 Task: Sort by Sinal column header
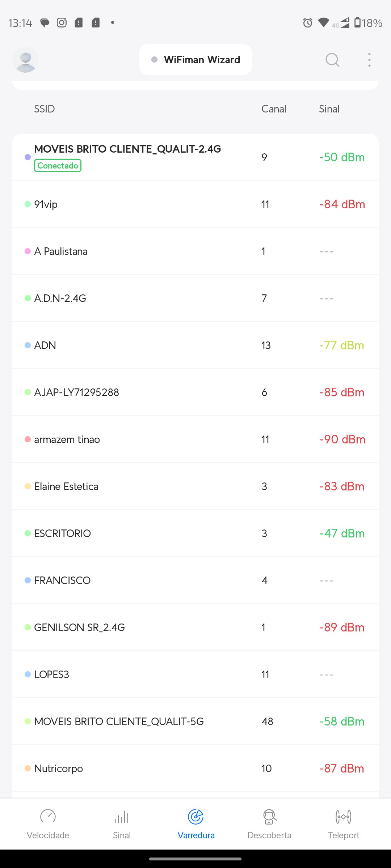329,109
